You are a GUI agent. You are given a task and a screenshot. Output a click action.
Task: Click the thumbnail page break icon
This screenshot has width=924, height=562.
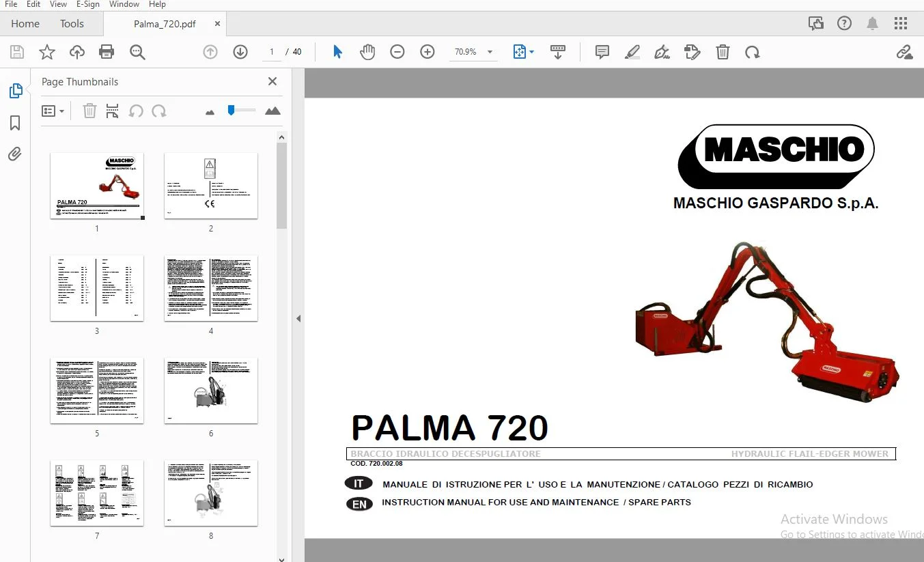click(113, 111)
